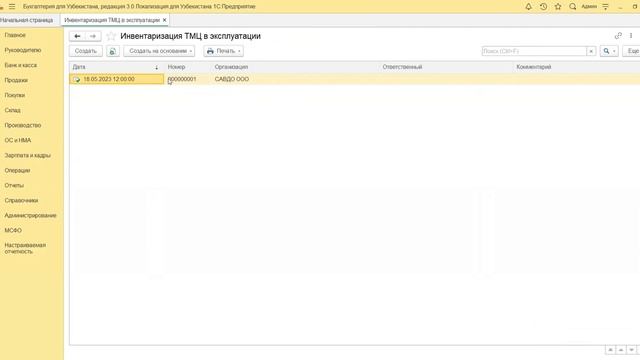The image size is (640, 360).
Task: Clear the search field with X
Action: point(591,51)
